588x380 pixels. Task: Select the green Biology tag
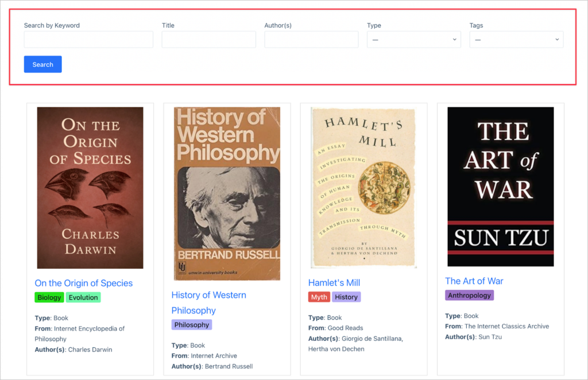click(49, 297)
